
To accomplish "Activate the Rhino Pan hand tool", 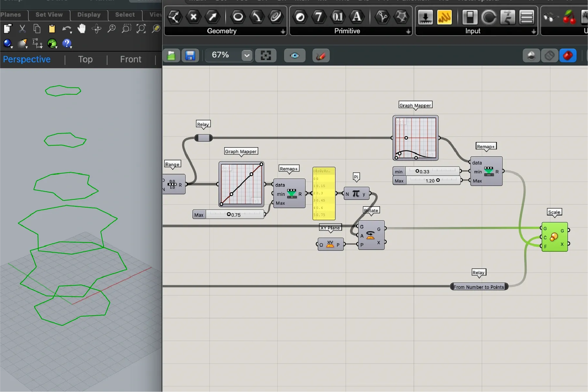I will 81,29.
